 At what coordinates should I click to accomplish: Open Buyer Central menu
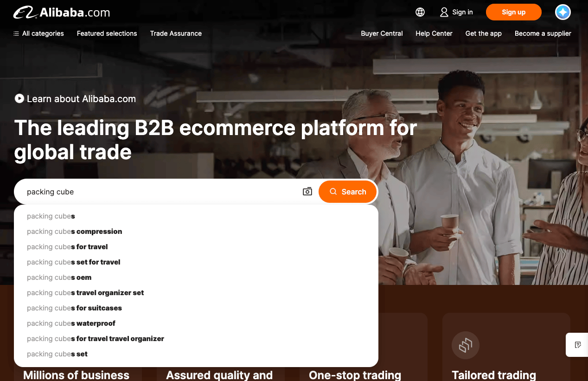[382, 33]
